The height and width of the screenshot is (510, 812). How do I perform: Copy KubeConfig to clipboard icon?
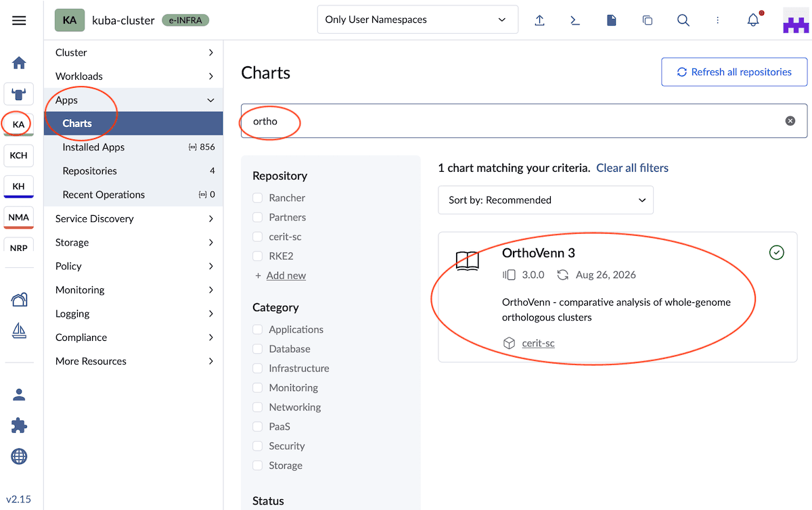pyautogui.click(x=648, y=20)
